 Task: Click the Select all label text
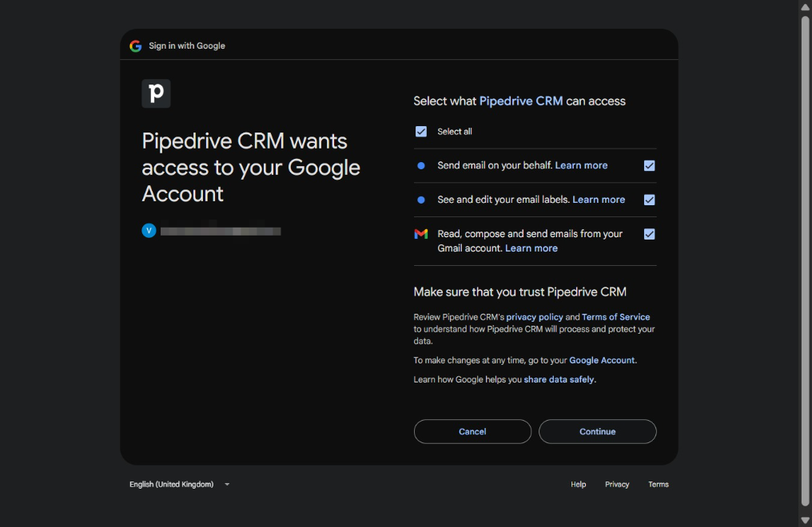[454, 132]
